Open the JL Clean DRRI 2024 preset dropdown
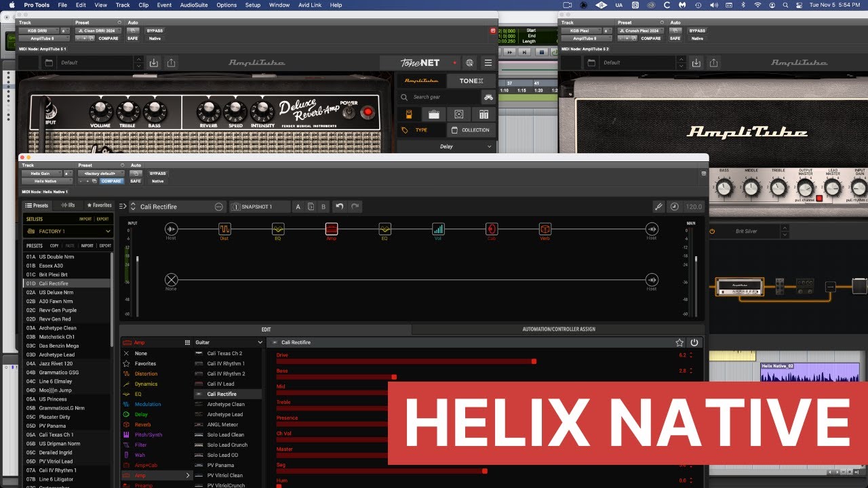 pos(98,30)
